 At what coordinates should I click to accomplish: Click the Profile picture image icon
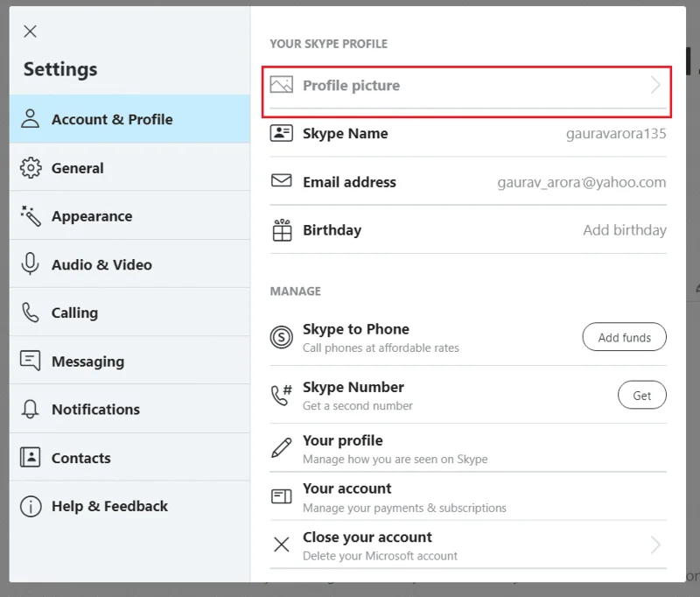pyautogui.click(x=282, y=84)
